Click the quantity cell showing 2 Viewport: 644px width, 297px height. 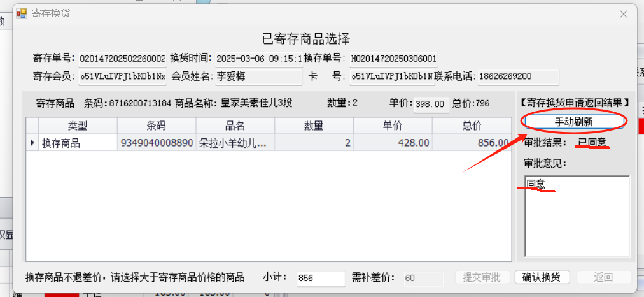click(314, 143)
